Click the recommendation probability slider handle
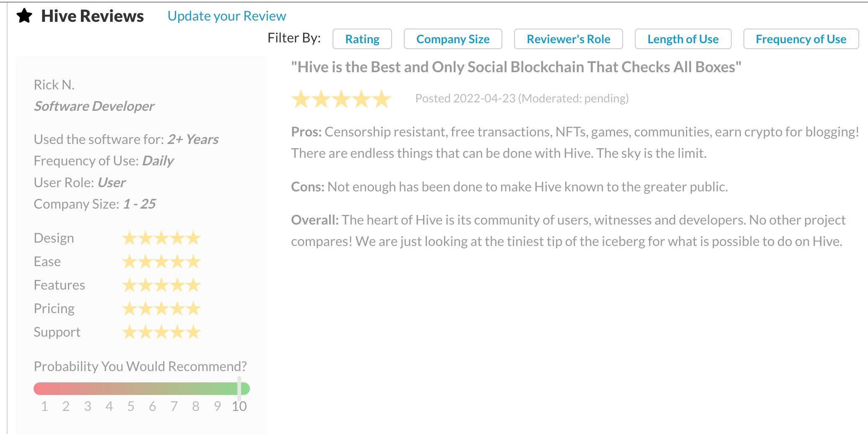 click(239, 388)
